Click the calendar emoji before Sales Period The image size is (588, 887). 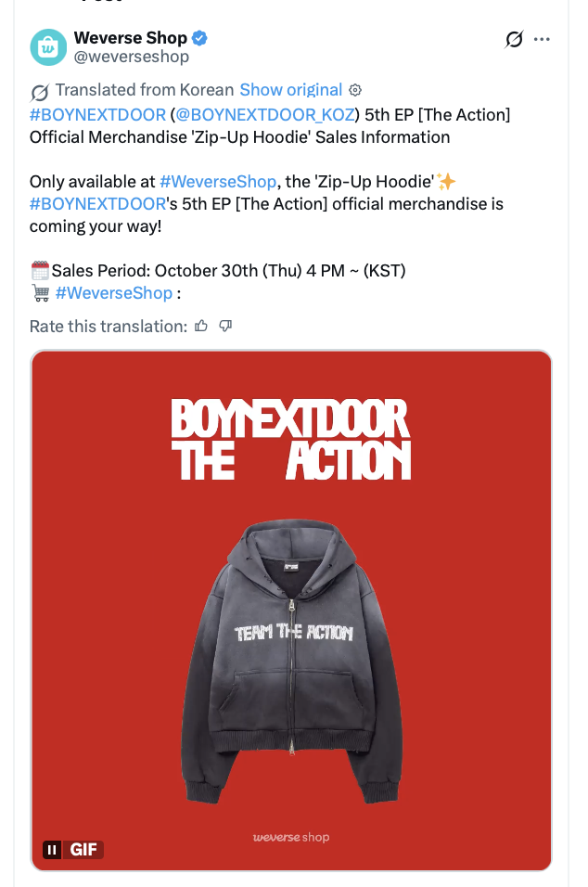tap(39, 269)
